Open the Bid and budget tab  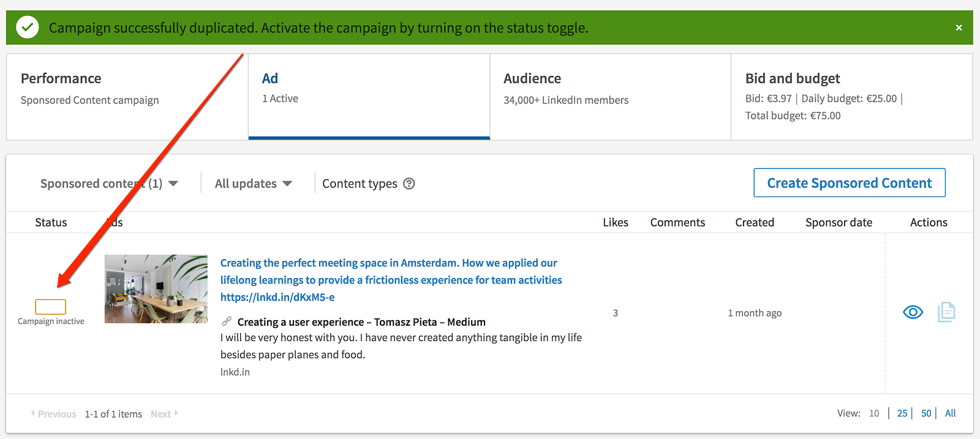851,97
